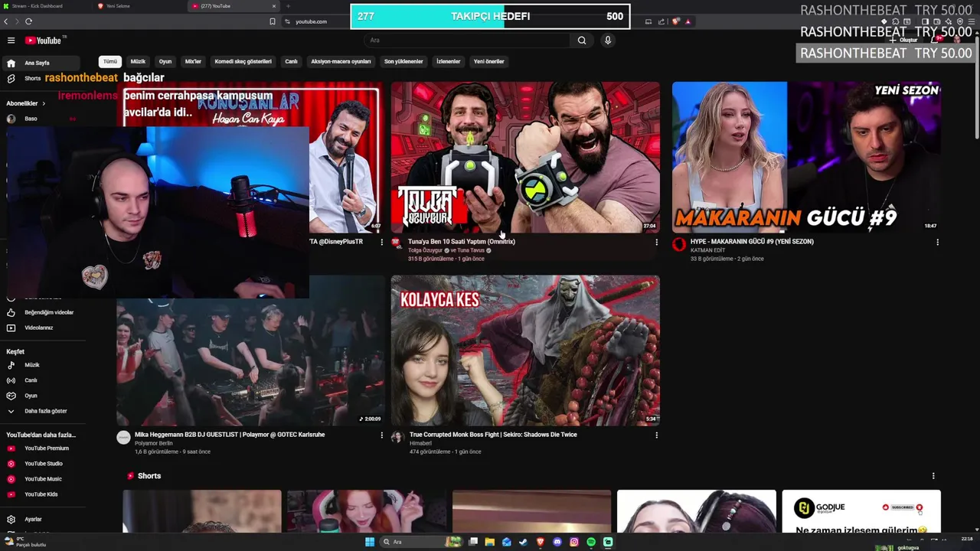
Task: Select the Son yüklenenler chip
Action: [x=403, y=61]
